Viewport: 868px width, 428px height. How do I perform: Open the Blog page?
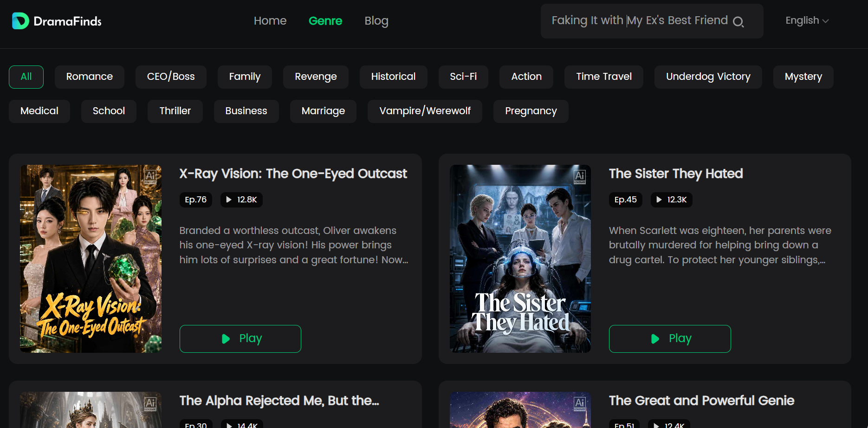(x=376, y=21)
